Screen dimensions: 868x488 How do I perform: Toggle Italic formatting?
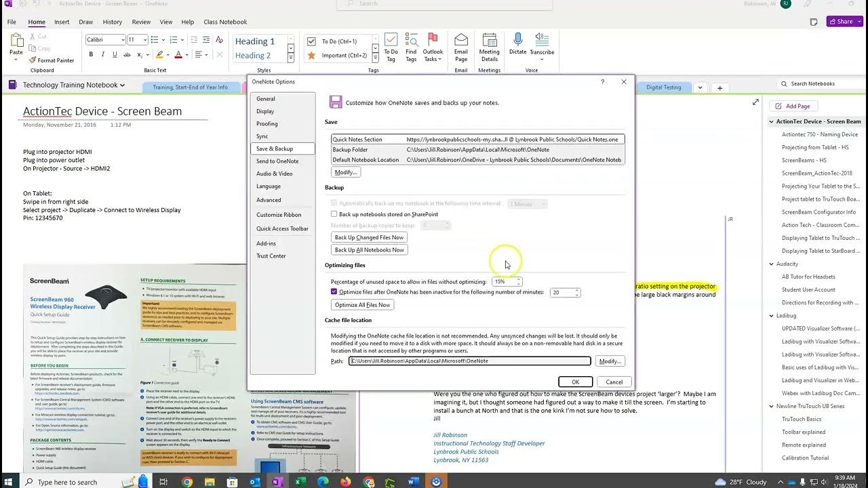coord(102,54)
